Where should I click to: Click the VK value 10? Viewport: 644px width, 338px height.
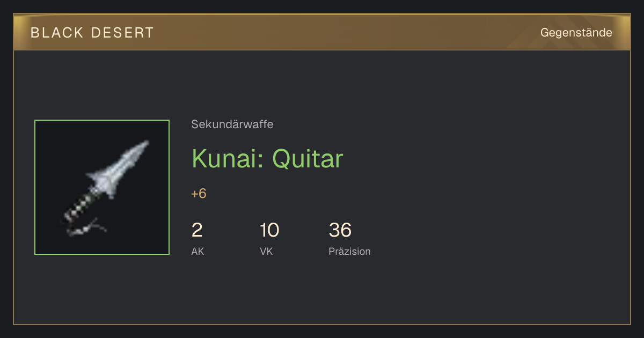269,230
